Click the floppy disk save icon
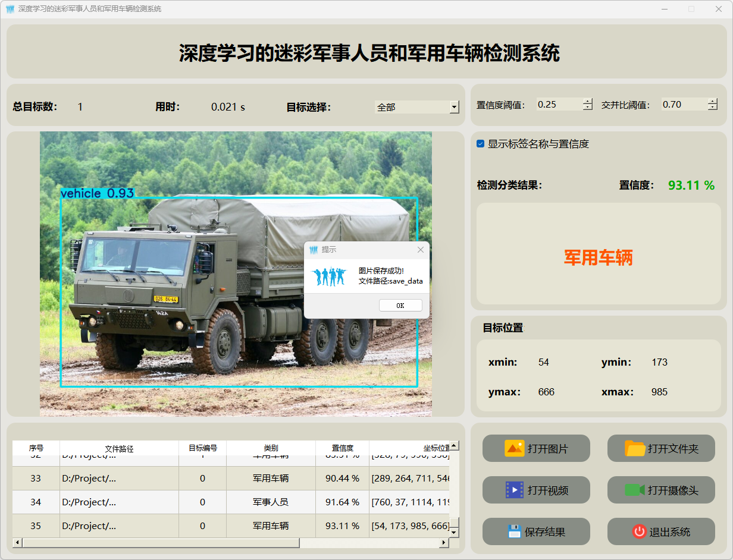 [515, 531]
